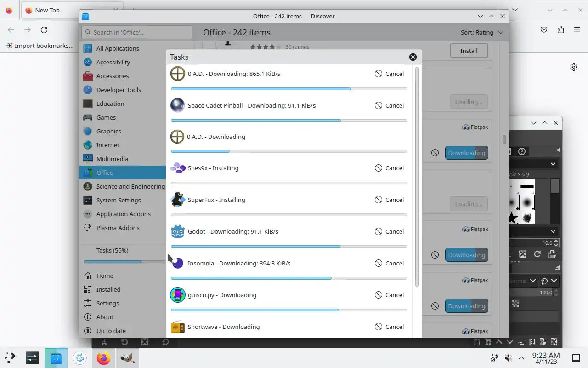Open Plasma Addons category

tap(123, 228)
